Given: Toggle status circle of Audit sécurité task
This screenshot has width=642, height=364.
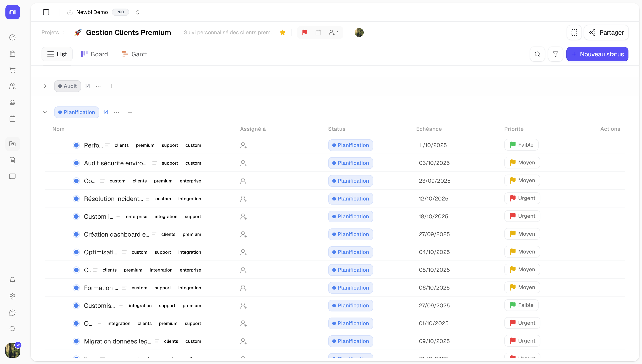Looking at the screenshot, I should (76, 163).
